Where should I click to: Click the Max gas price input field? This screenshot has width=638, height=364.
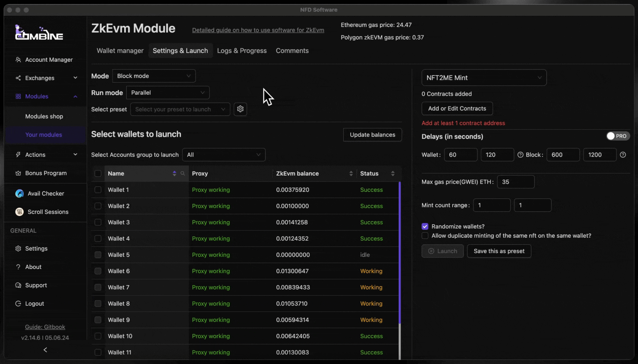[515, 182]
